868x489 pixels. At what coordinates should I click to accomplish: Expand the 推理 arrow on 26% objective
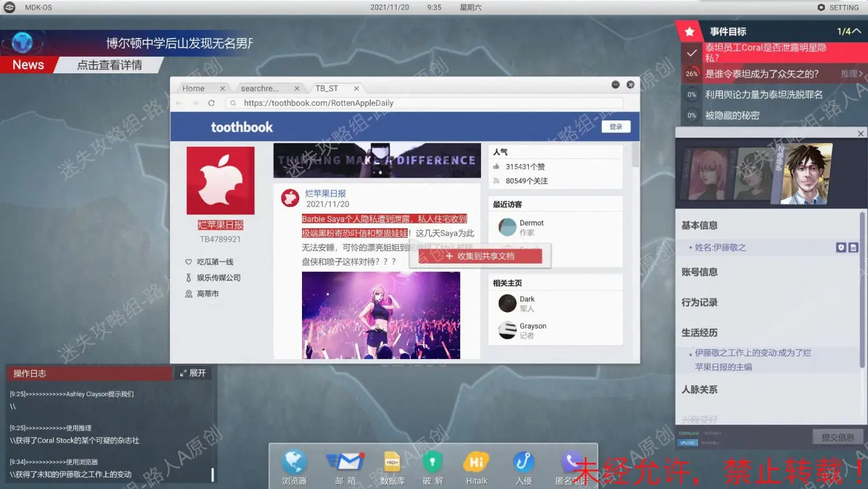tap(851, 73)
